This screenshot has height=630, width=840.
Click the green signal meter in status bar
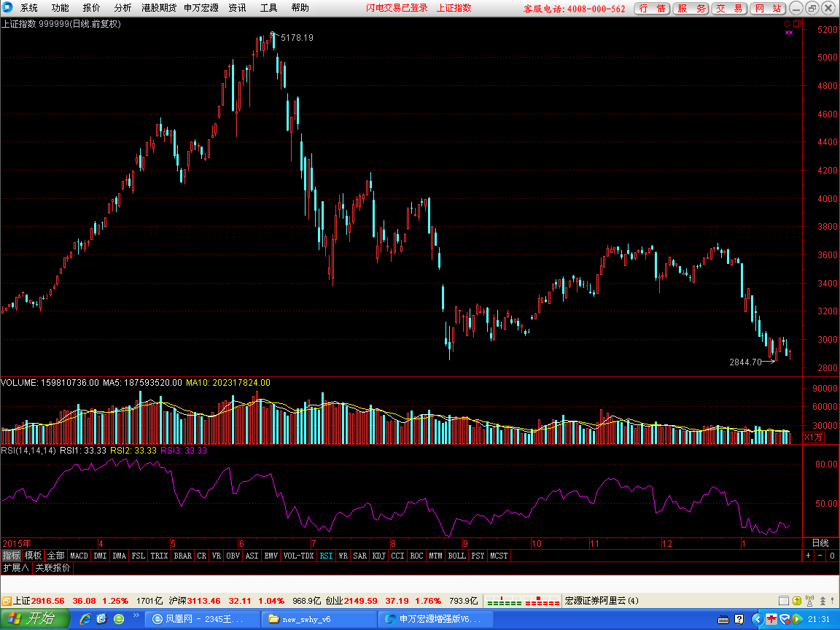tap(504, 601)
